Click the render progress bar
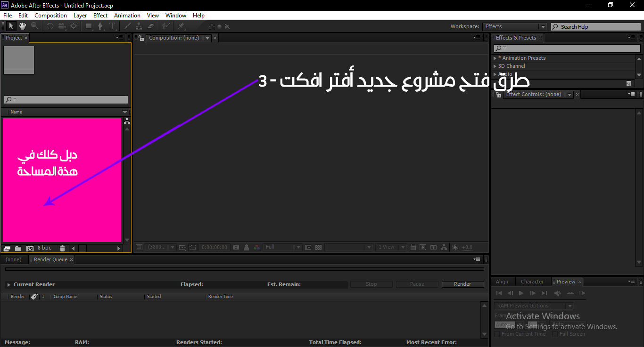Viewport: 644px width, 347px height. tap(244, 269)
